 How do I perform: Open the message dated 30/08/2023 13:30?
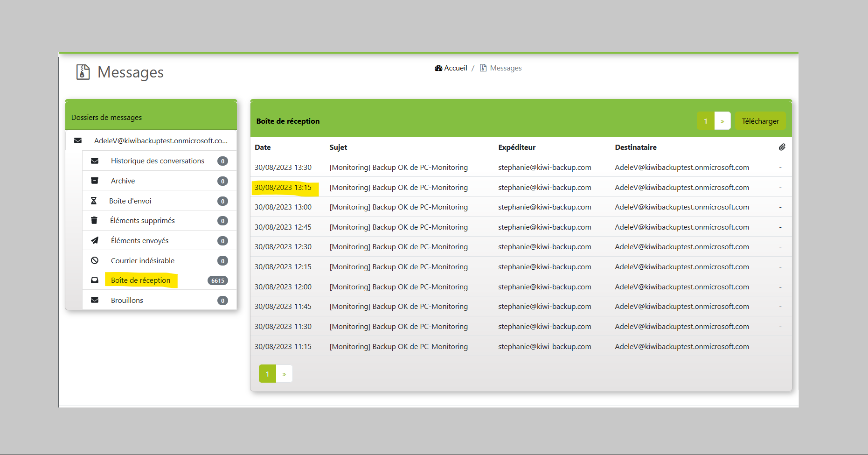[x=521, y=167]
